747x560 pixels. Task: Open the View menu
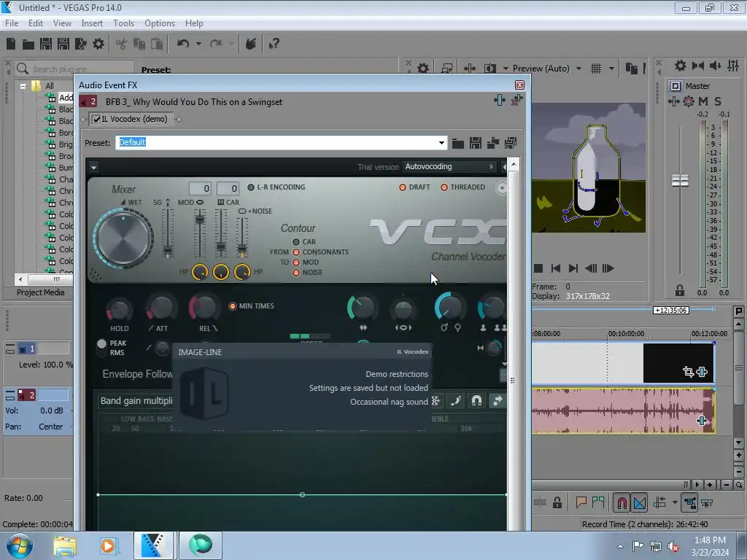pyautogui.click(x=62, y=23)
